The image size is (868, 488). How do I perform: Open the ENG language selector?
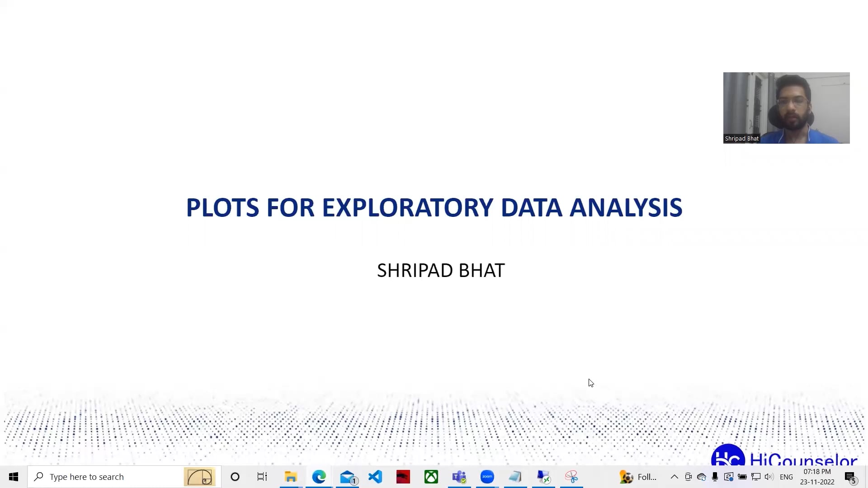[x=787, y=477]
